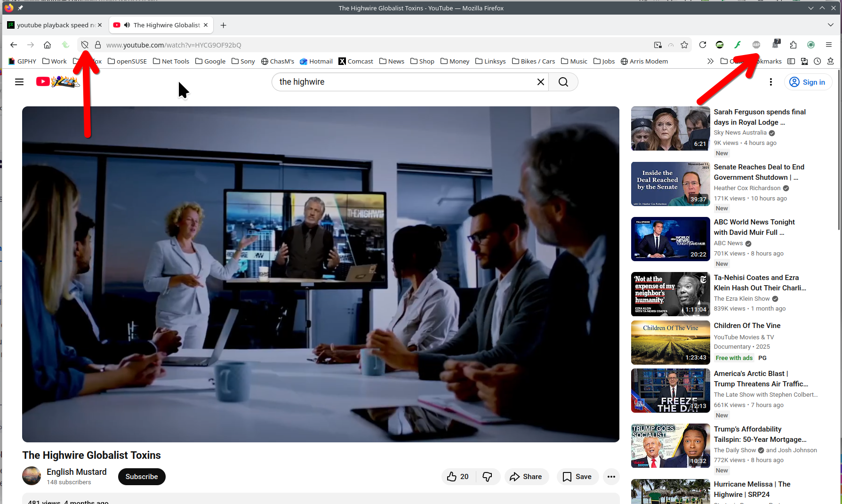Viewport: 842px width, 504px height.
Task: Open Firefox extensions puzzle-piece menu
Action: 793,45
